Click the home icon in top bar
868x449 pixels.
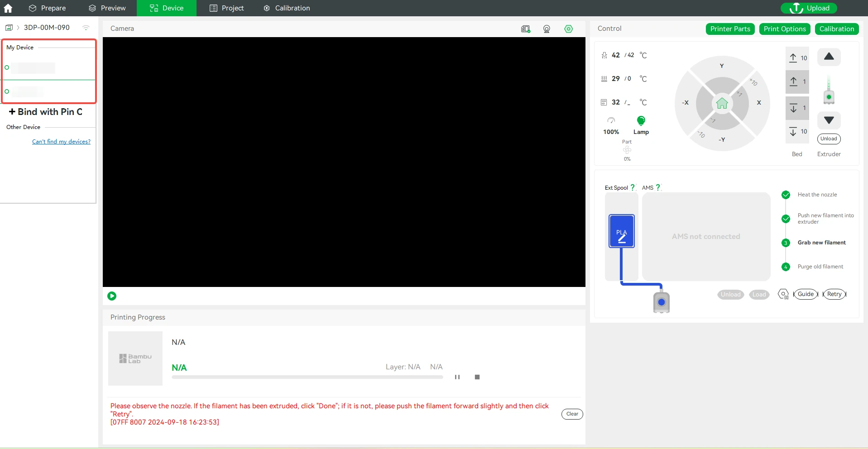tap(8, 8)
